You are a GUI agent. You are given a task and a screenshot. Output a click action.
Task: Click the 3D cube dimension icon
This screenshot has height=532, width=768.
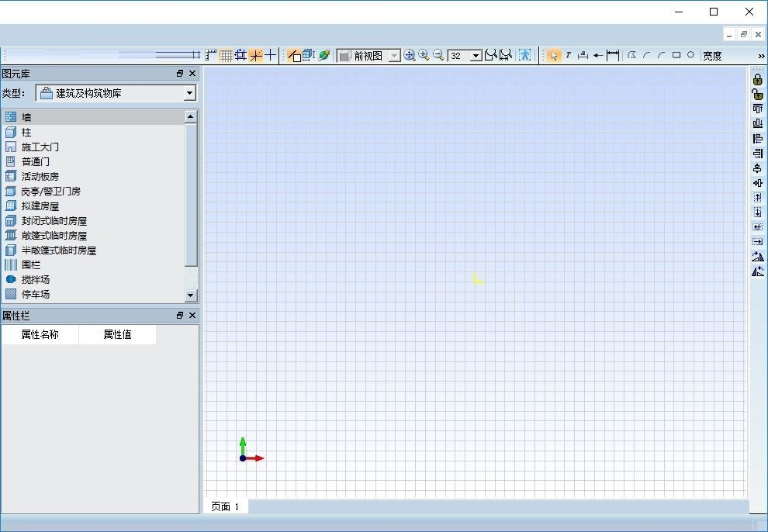coord(309,55)
